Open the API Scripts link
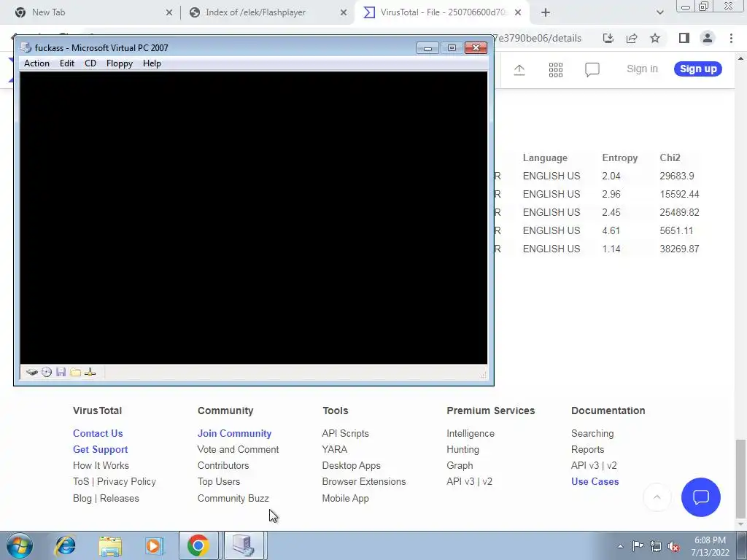The height and width of the screenshot is (560, 747). 345,433
